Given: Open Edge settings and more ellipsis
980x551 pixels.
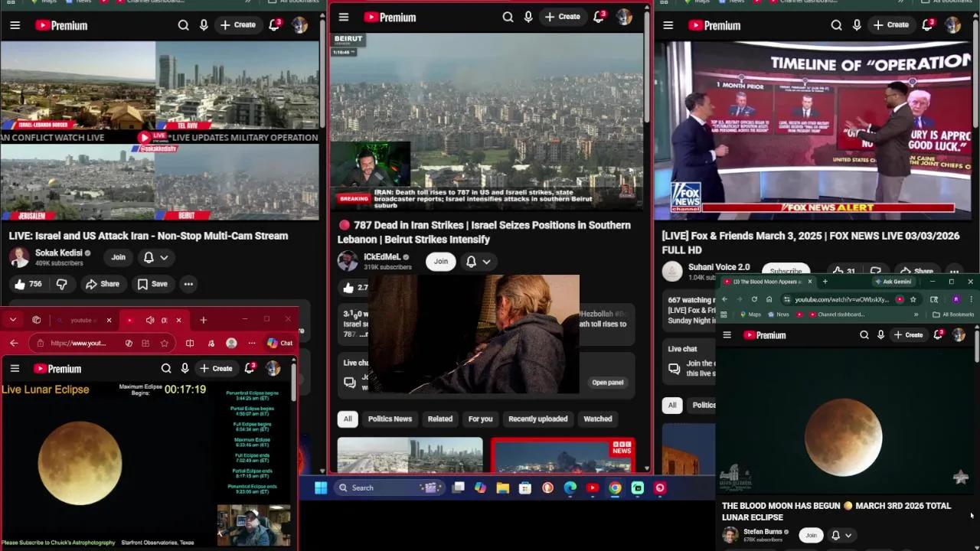Looking at the screenshot, I should [251, 344].
